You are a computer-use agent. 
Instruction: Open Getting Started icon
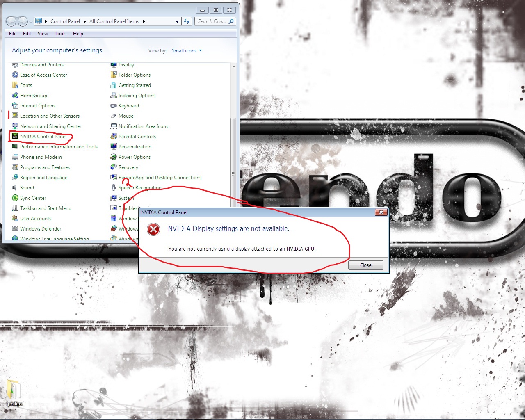coord(114,85)
